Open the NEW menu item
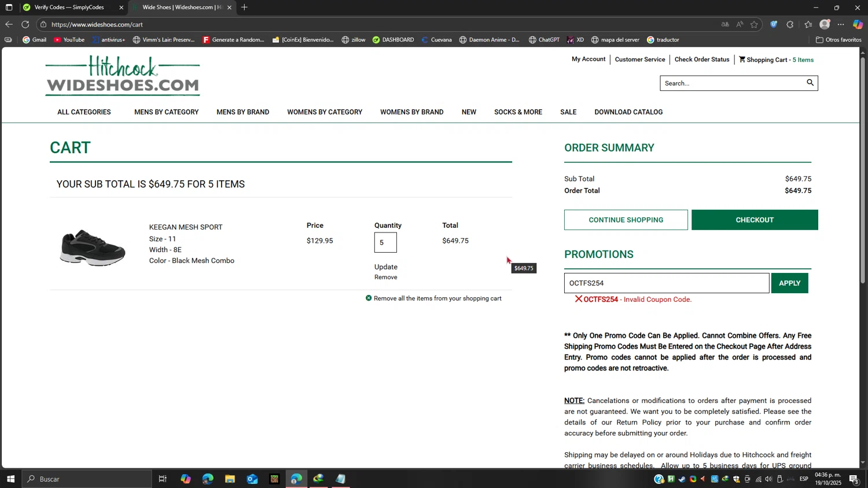868x488 pixels. (x=469, y=112)
